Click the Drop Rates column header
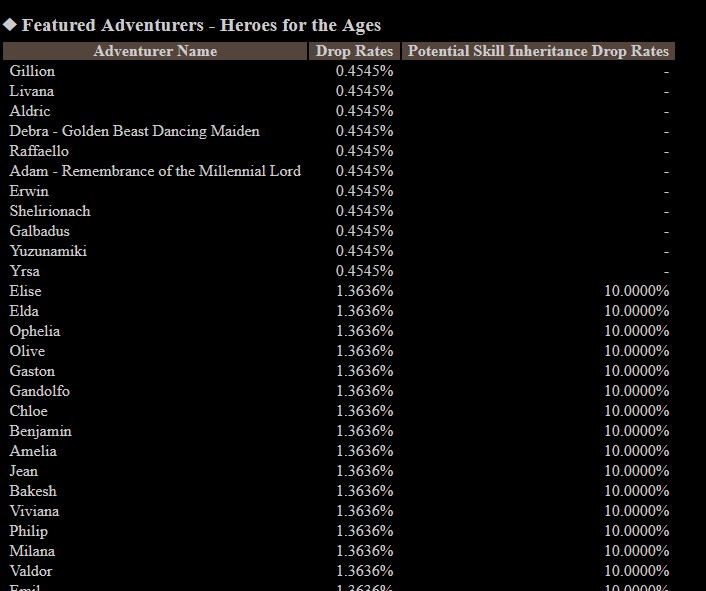706x591 pixels. click(354, 51)
